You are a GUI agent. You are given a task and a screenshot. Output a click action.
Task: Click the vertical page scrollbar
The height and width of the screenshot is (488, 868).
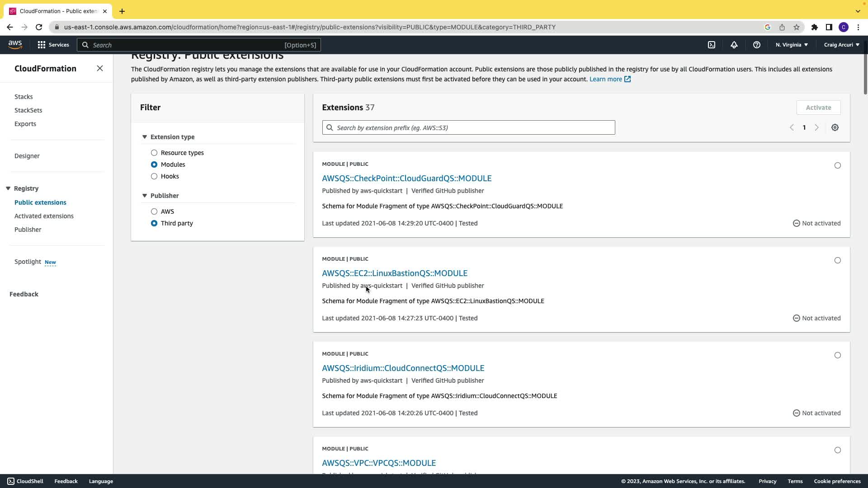865,68
